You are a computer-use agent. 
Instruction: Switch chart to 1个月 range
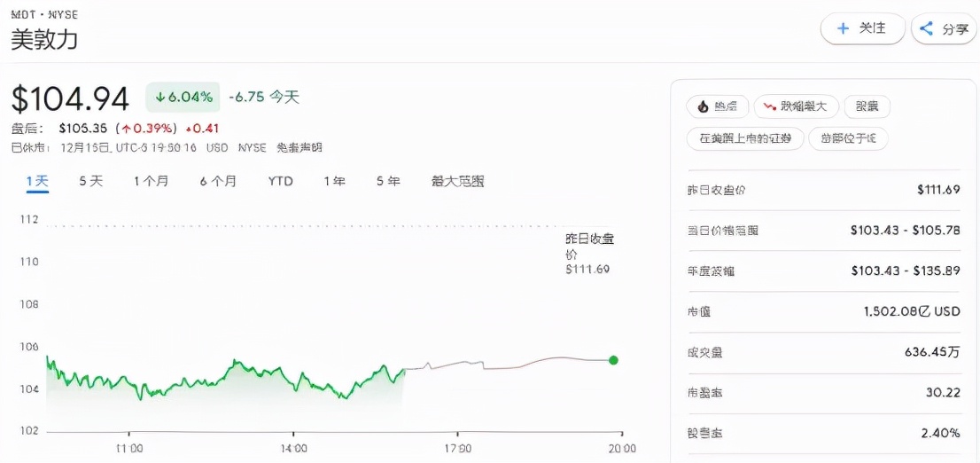point(151,182)
